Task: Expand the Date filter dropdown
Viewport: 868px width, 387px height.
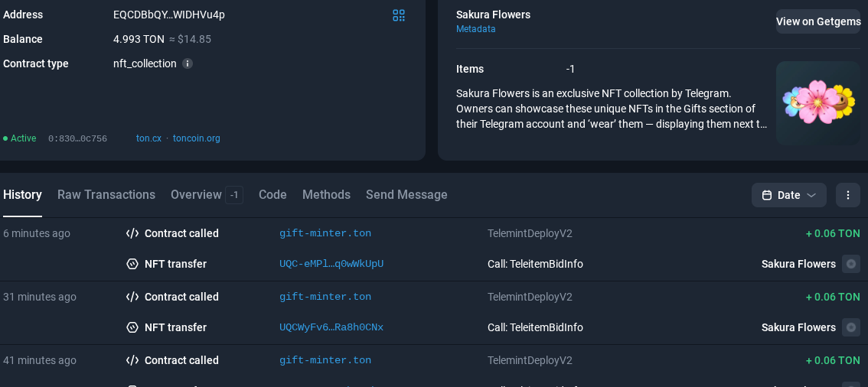Action: pyautogui.click(x=811, y=195)
